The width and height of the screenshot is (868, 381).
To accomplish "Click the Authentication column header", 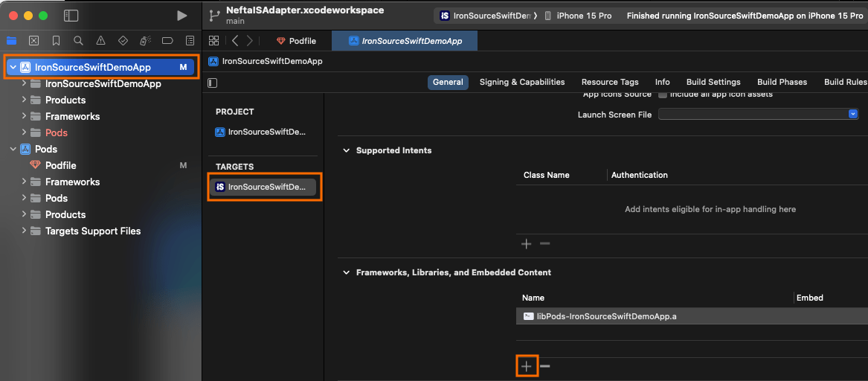I will click(640, 175).
